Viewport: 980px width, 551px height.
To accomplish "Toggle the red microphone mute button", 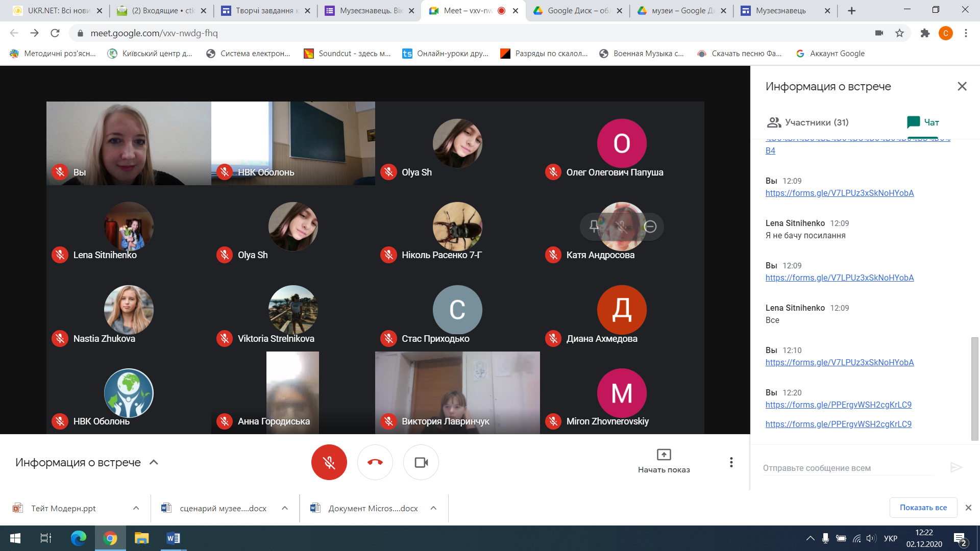I will (x=329, y=462).
